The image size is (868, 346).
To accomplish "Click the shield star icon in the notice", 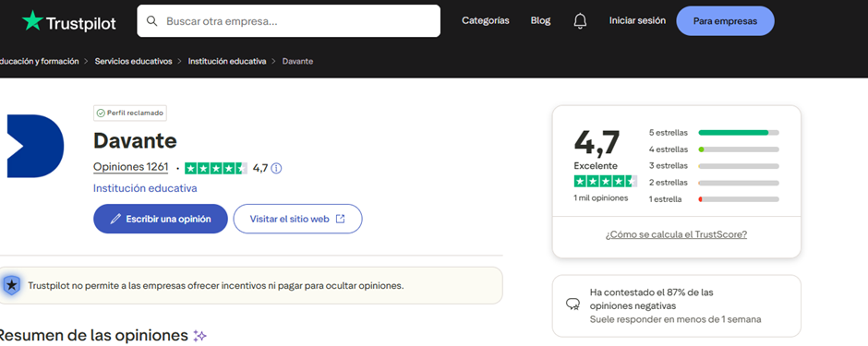I will tap(11, 285).
